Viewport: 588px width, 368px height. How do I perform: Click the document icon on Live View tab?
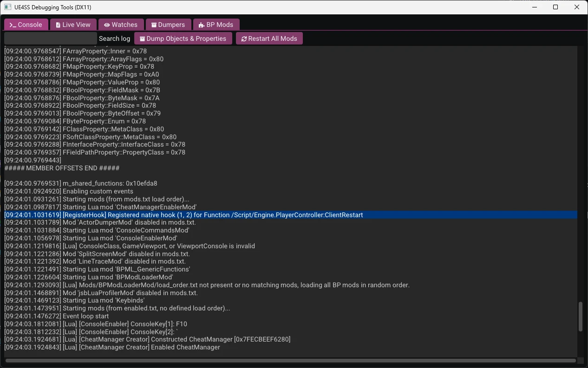[58, 25]
